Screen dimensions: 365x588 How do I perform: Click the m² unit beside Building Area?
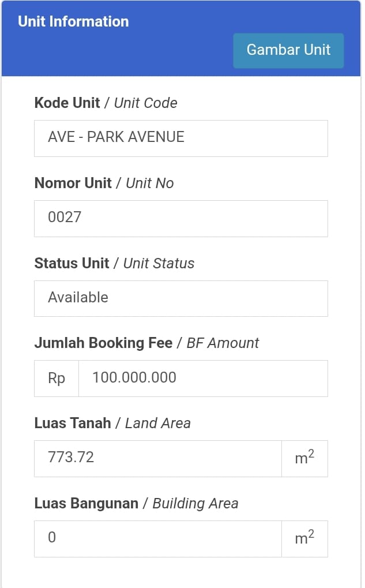304,539
